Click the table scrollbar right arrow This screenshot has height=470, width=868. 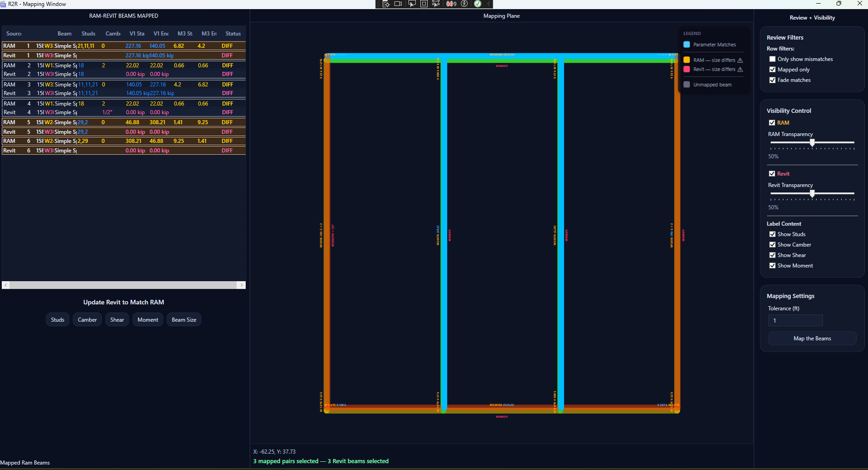pyautogui.click(x=242, y=285)
